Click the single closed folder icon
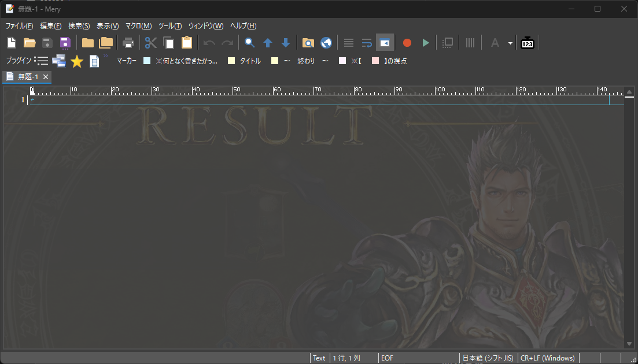 pos(87,43)
